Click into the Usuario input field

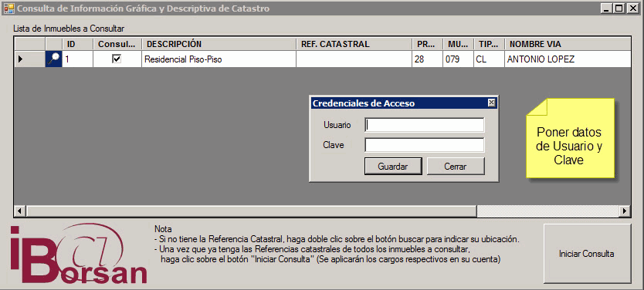424,125
